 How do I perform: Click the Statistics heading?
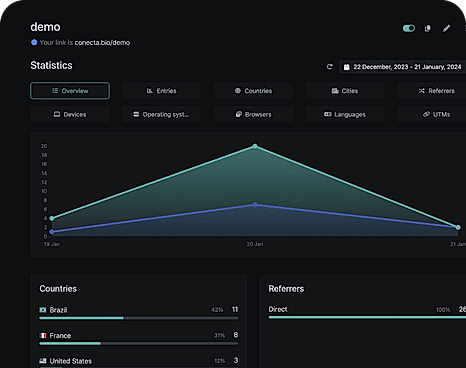(x=51, y=65)
